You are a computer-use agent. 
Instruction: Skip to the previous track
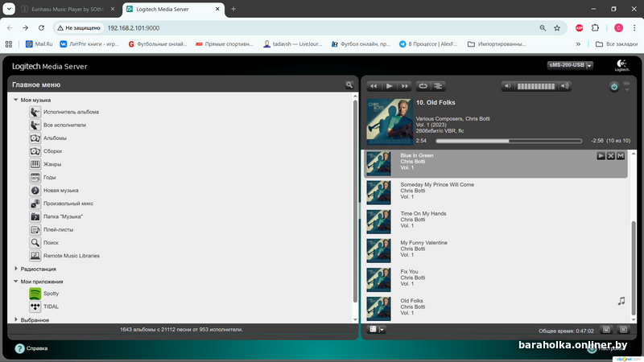pos(374,86)
